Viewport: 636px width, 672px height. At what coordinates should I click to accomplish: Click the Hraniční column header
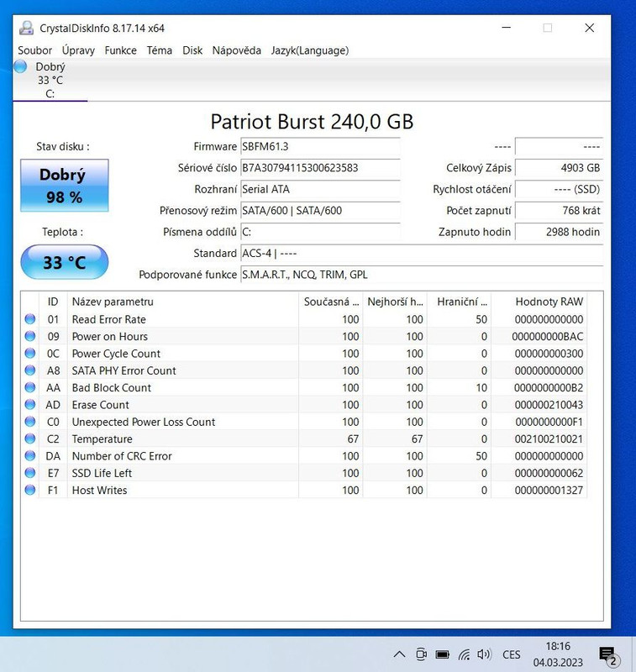[459, 302]
